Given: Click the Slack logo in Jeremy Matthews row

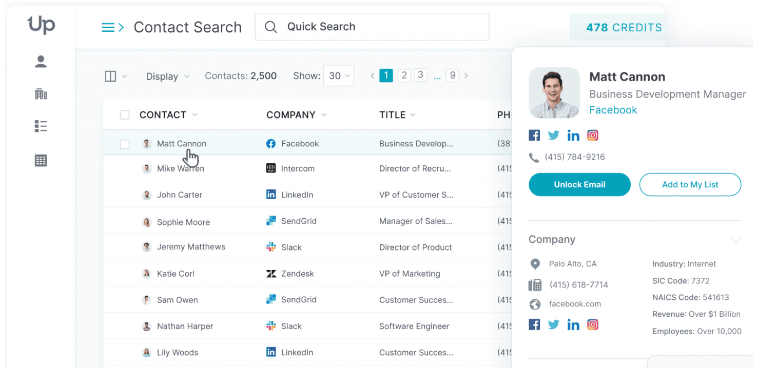Looking at the screenshot, I should click(x=271, y=247).
